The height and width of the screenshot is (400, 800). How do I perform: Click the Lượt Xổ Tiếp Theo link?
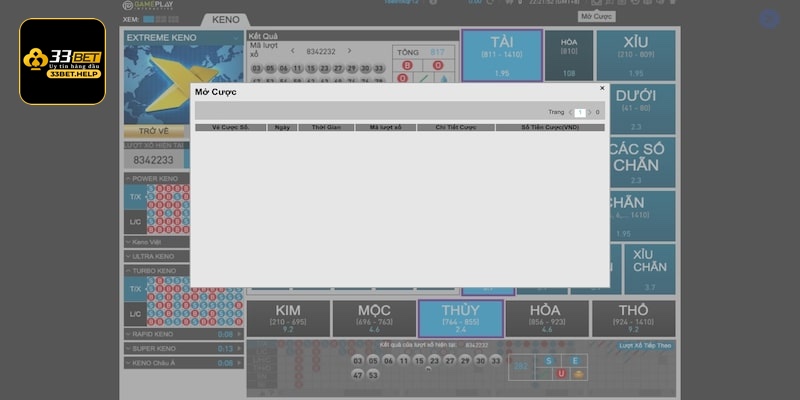click(647, 345)
